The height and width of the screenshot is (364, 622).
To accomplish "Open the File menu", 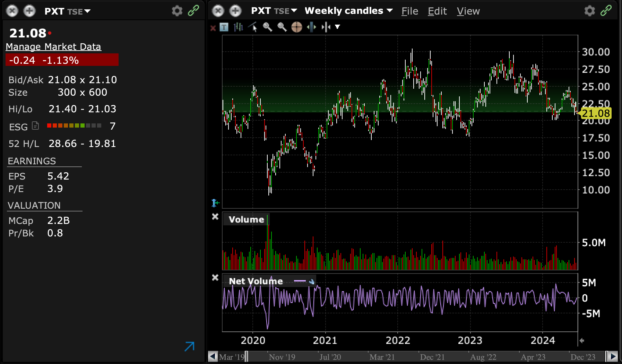I will coord(410,11).
